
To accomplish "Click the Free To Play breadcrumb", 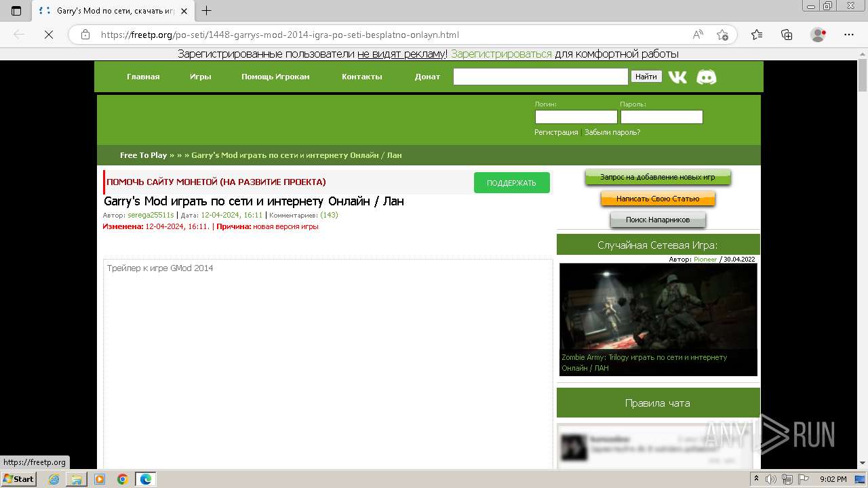I will point(143,155).
